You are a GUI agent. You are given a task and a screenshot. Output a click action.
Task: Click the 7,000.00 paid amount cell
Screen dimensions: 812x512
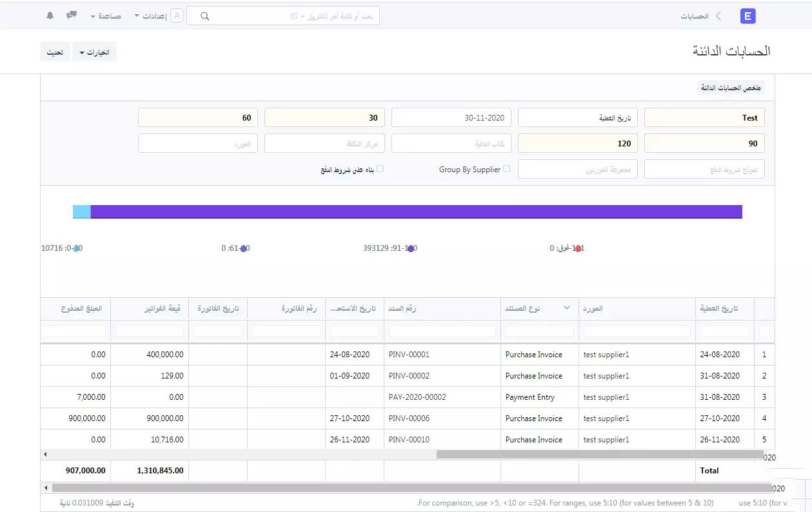pyautogui.click(x=75, y=397)
